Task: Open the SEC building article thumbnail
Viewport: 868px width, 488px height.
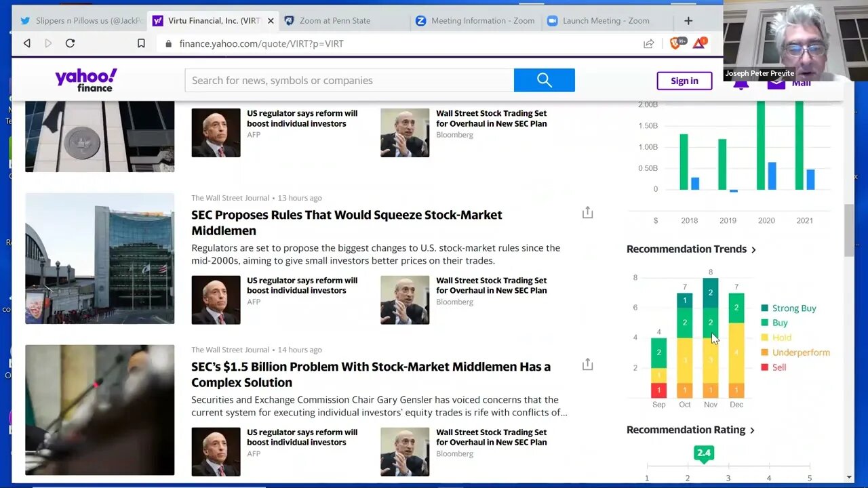Action: click(100, 258)
